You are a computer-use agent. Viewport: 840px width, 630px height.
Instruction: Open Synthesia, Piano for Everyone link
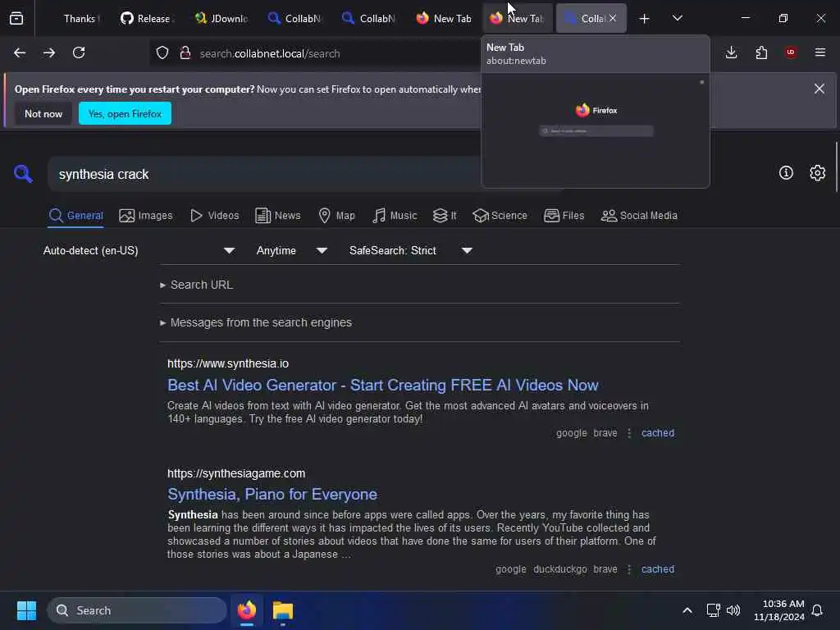pyautogui.click(x=272, y=494)
